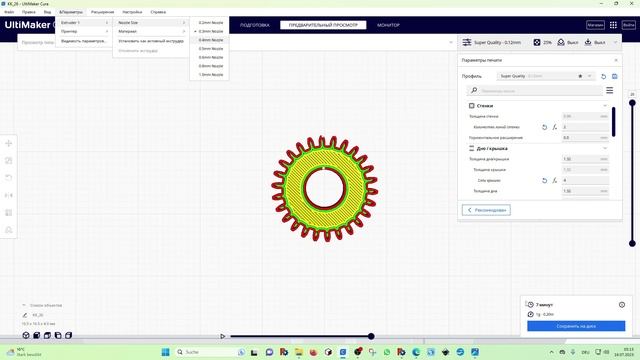
Task: Click the Сохранить на диск button
Action: point(576,326)
